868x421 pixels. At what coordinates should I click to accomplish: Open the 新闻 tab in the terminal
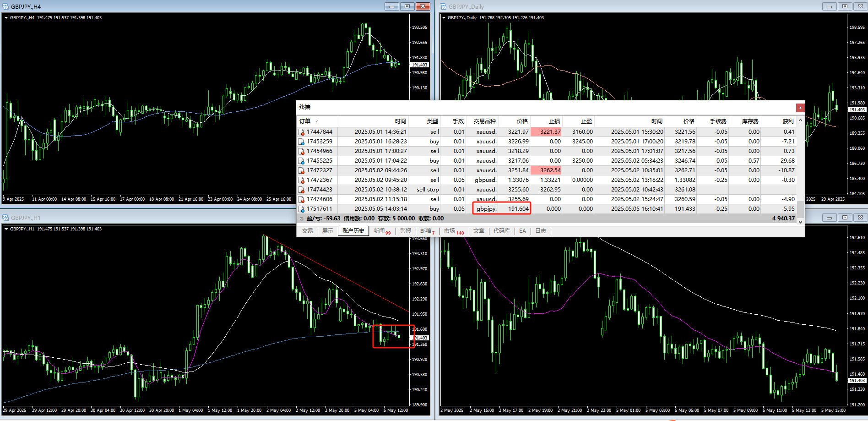click(x=379, y=231)
